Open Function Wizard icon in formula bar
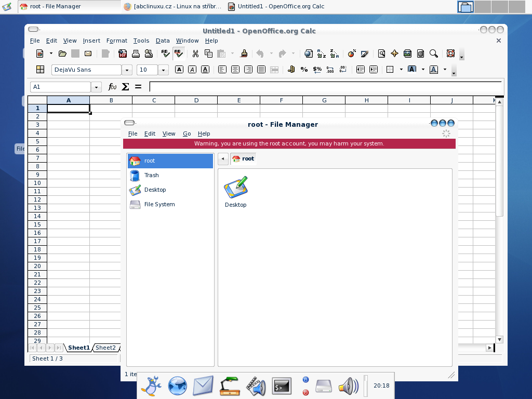This screenshot has width=532, height=399. [112, 87]
